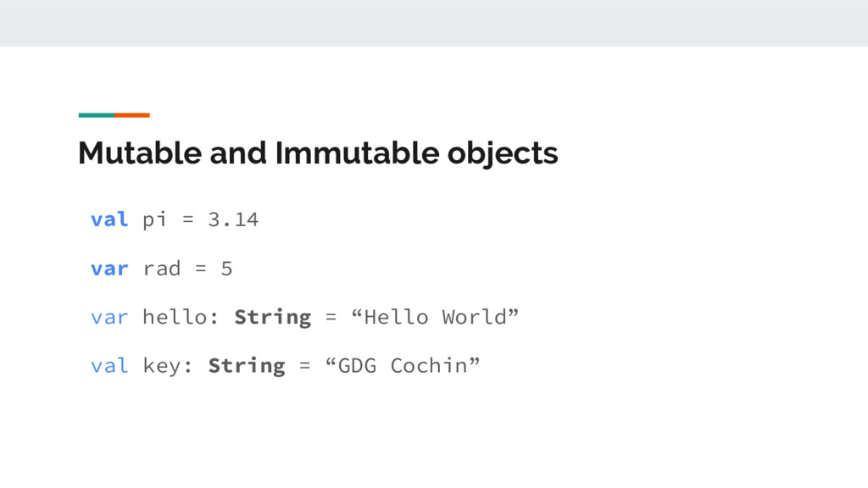Image resolution: width=868 pixels, height=488 pixels.
Task: Click the gray header bar at the top
Action: point(434,23)
